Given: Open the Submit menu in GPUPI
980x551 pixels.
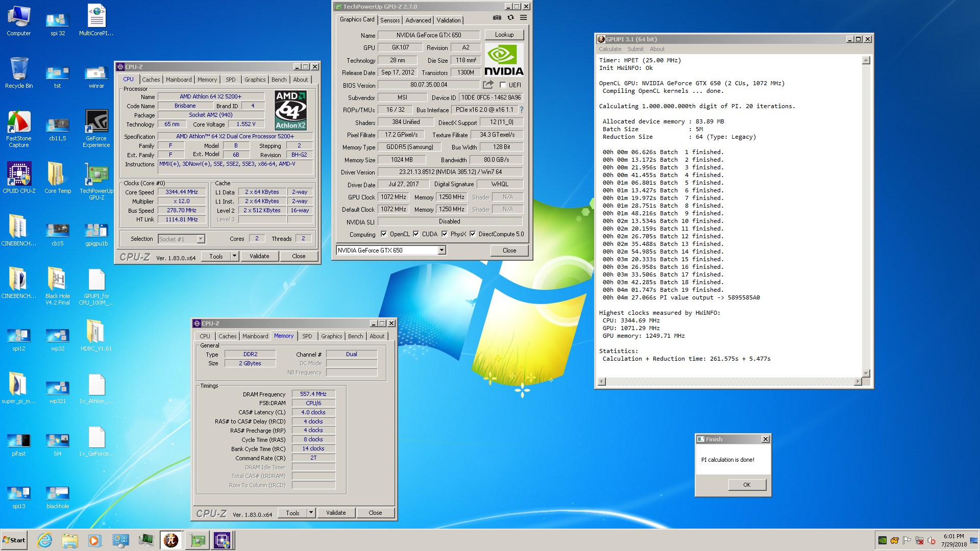Looking at the screenshot, I should coord(635,49).
